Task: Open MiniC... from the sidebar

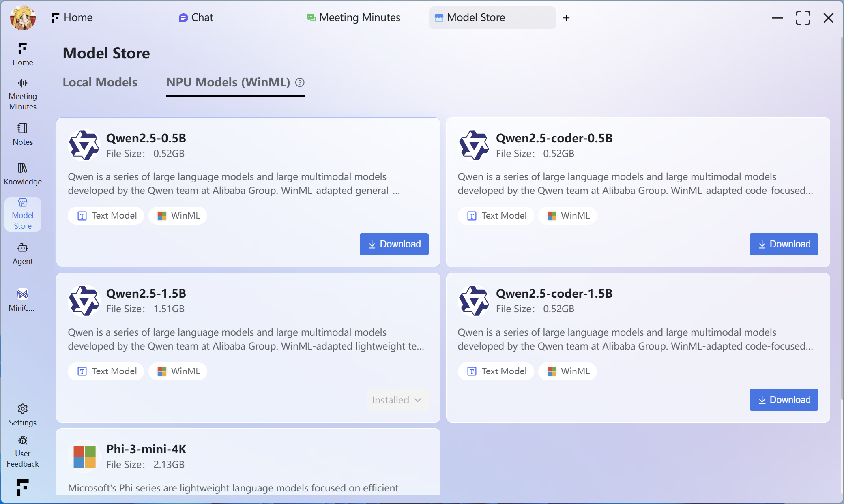Action: (x=23, y=300)
